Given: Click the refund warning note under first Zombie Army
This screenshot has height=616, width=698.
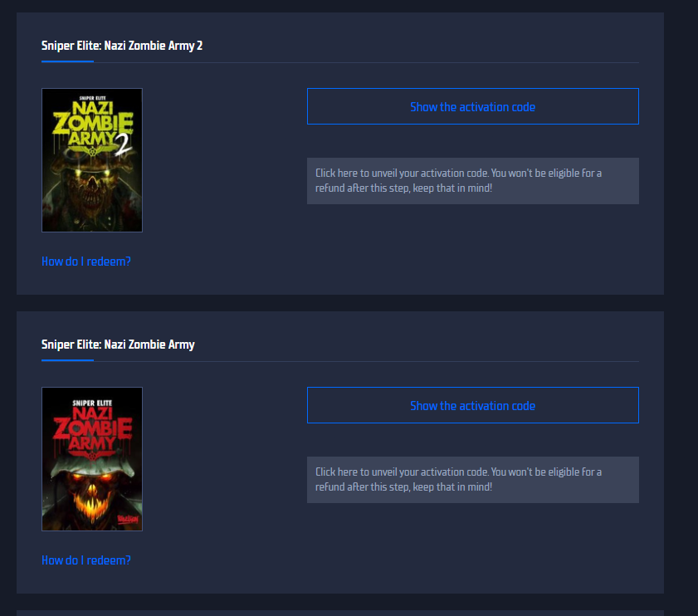Looking at the screenshot, I should [473, 480].
